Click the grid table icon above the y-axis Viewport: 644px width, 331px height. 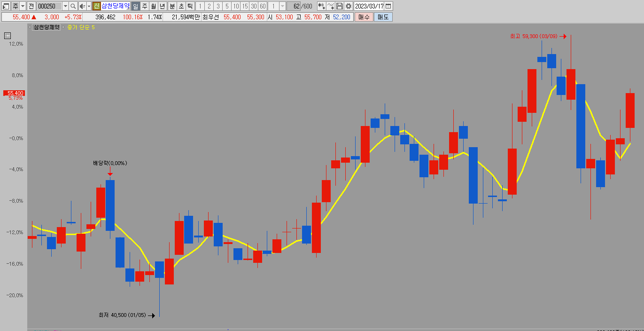click(x=8, y=36)
